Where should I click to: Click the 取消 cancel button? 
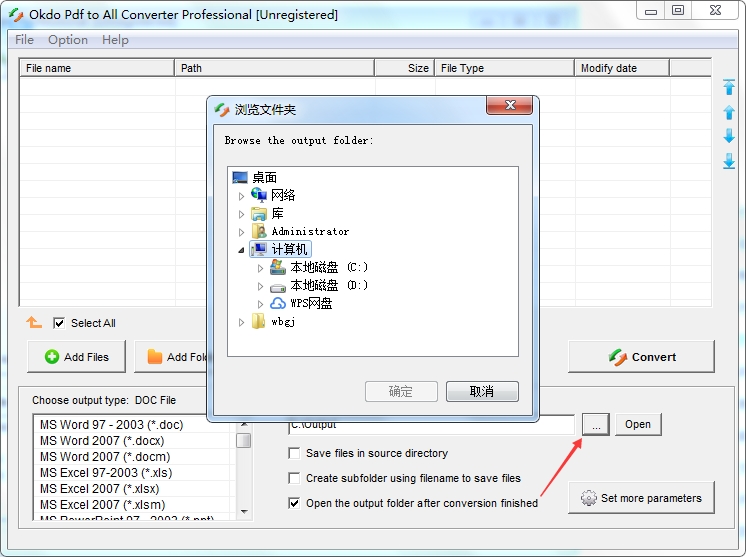point(482,391)
